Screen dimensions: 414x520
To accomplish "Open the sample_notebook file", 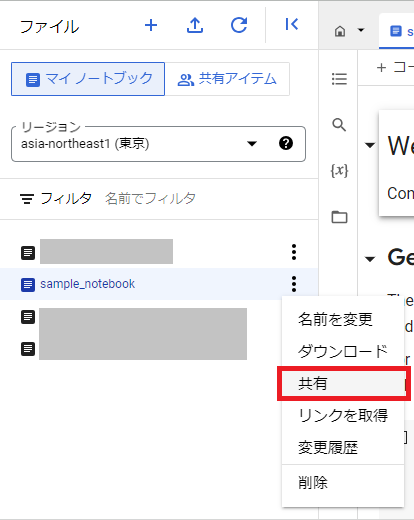I will (x=87, y=284).
